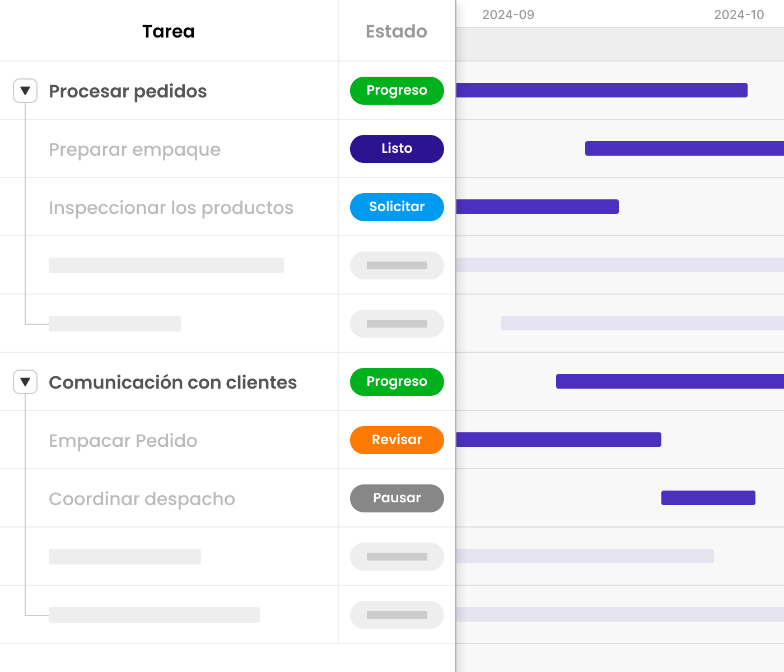Click the Progreso badge for Comunicación con clientes
Viewport: 784px width, 672px height.
(396, 382)
